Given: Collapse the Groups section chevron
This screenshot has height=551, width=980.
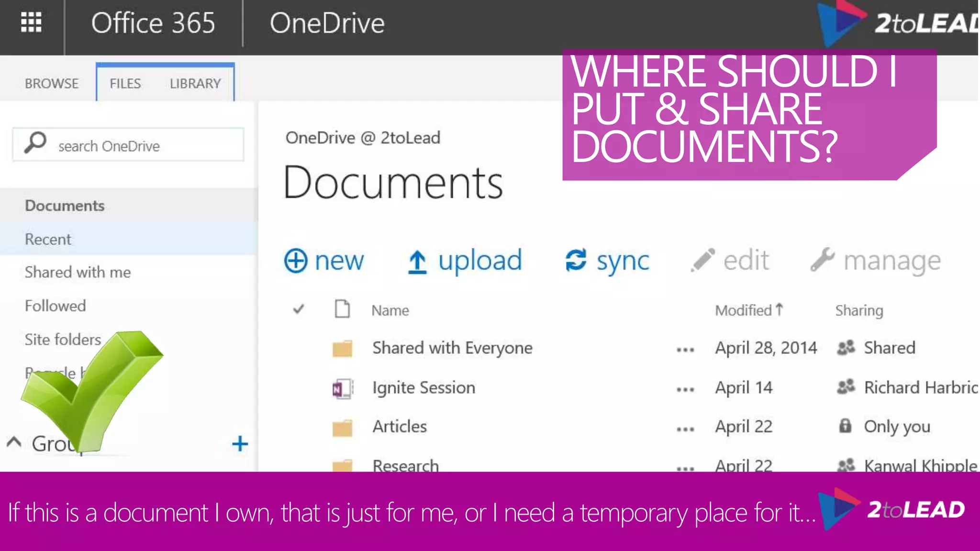Looking at the screenshot, I should (x=14, y=442).
